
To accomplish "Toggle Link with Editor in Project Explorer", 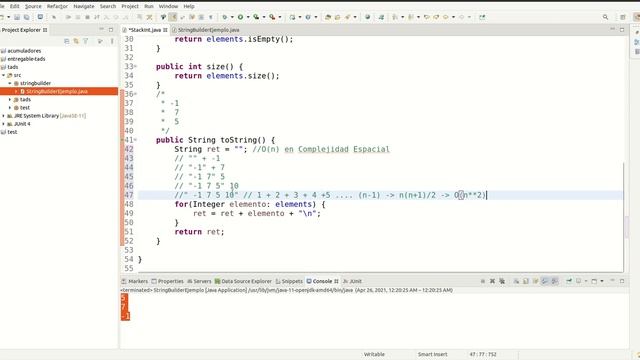I will click(76, 41).
